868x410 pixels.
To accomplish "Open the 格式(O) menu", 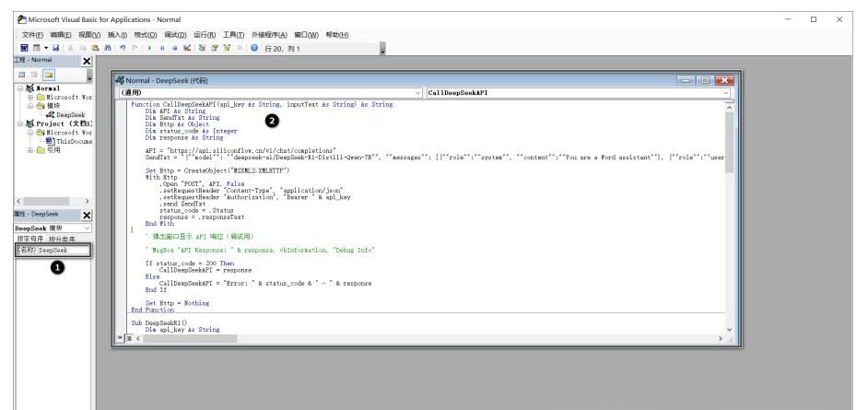I will point(145,34).
